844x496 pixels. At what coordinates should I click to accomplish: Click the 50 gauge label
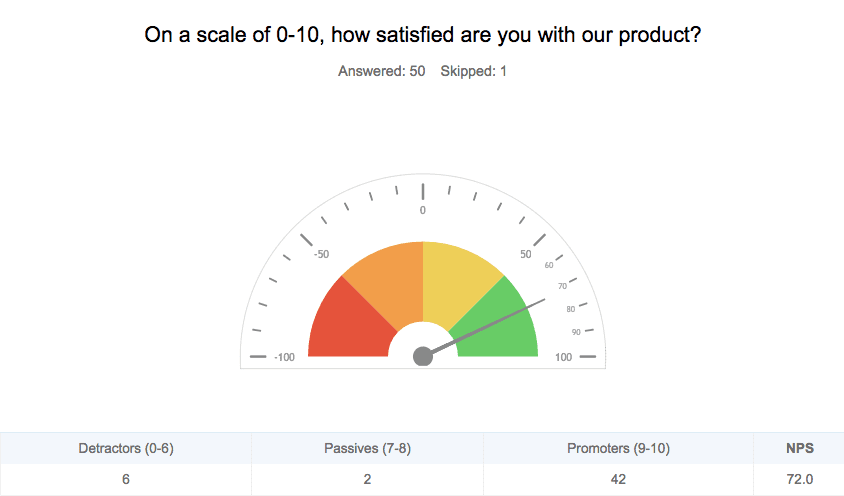pos(526,254)
